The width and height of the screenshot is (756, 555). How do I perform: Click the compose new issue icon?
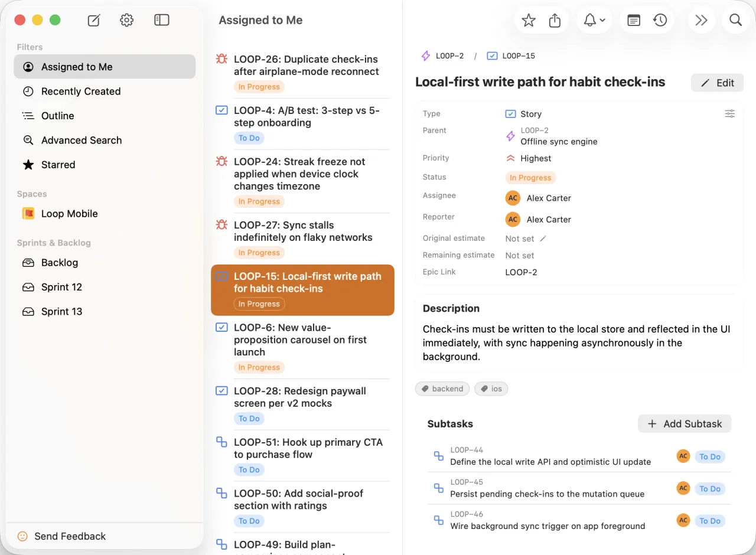click(94, 20)
